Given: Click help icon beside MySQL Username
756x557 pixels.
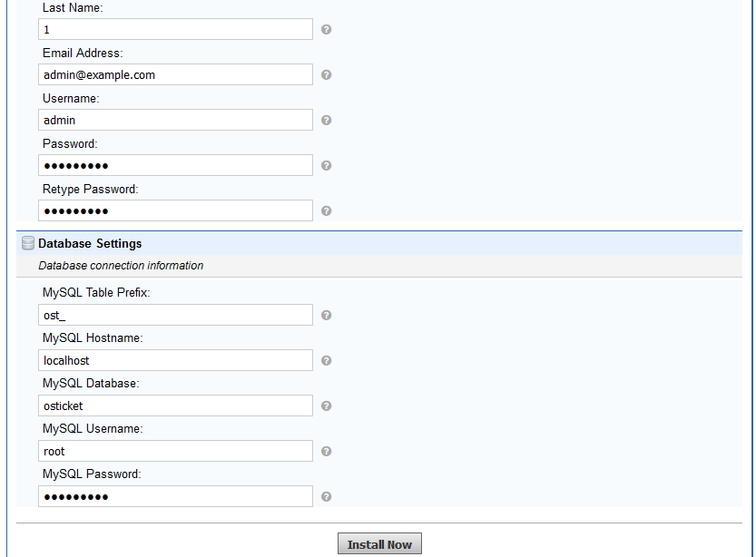Looking at the screenshot, I should pos(327,451).
